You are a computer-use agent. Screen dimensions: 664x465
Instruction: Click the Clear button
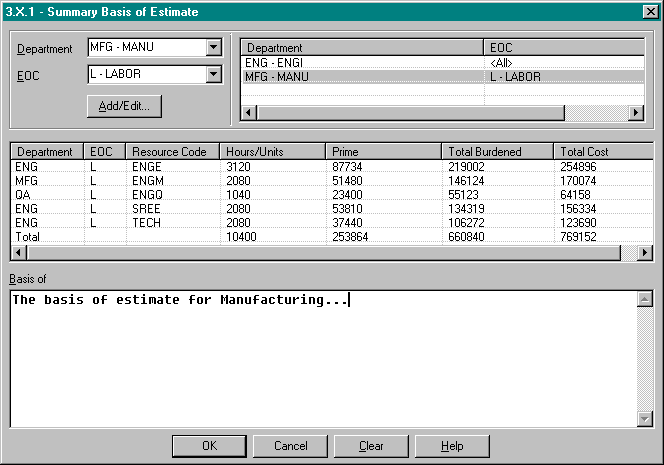point(370,446)
